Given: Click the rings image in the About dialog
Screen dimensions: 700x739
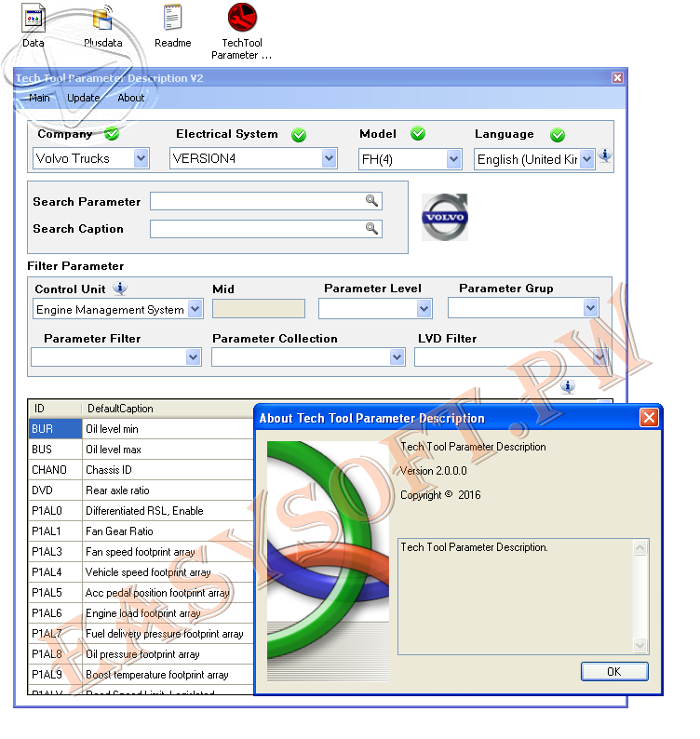Looking at the screenshot, I should coord(328,561).
